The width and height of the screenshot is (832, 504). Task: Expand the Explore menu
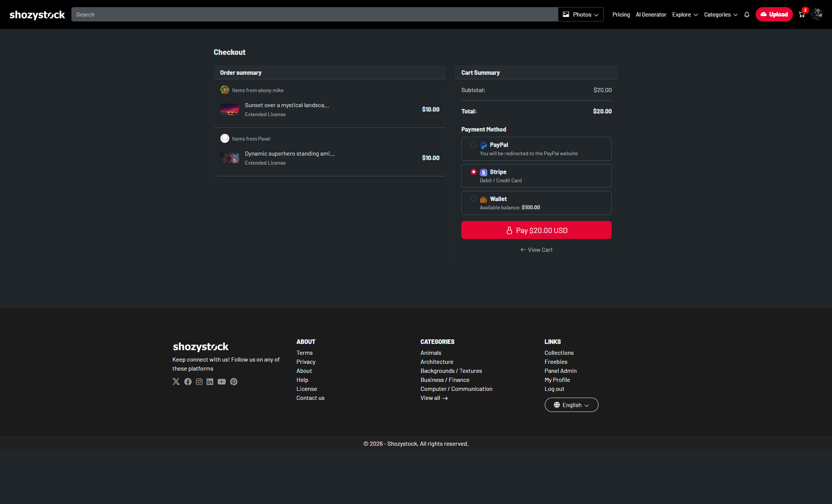[x=685, y=15]
